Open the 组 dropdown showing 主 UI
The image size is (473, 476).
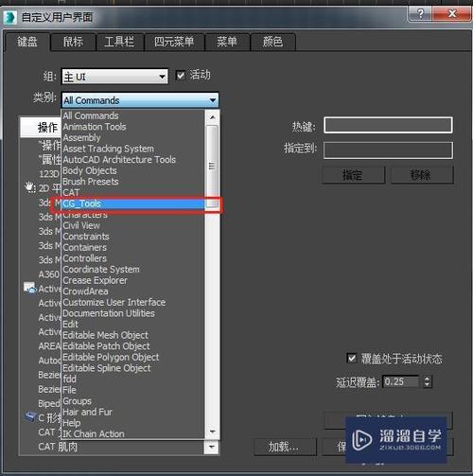tap(114, 77)
